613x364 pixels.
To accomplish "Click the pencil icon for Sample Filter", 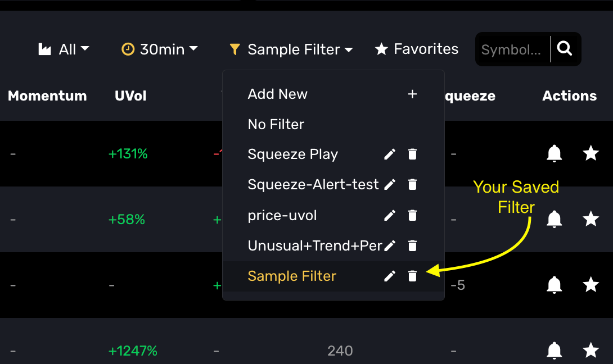I will click(x=389, y=276).
